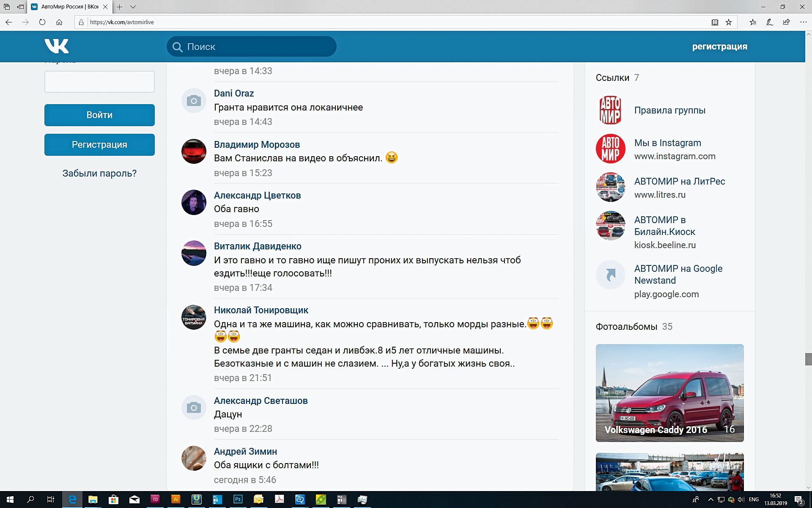Open Volkswagen Caddy 2016 photo album

click(669, 393)
